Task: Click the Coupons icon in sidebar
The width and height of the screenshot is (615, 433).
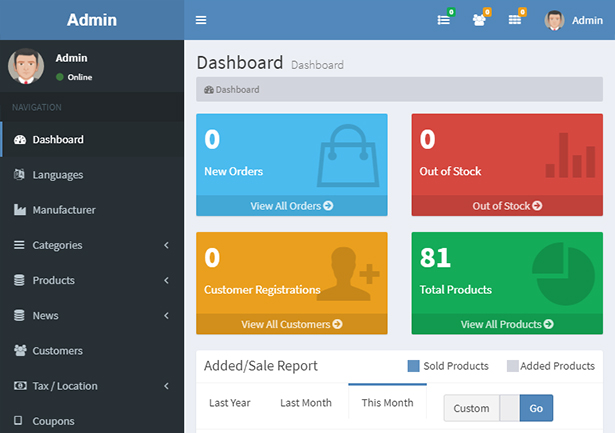Action: [x=19, y=421]
